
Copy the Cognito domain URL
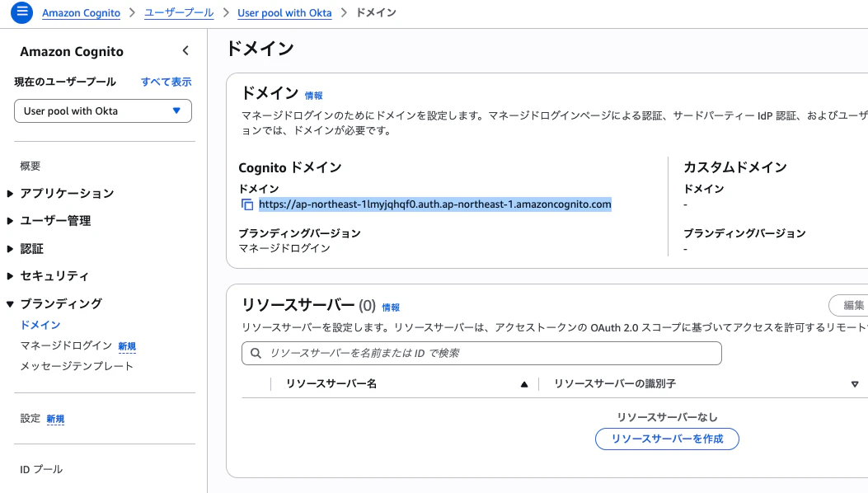coord(246,204)
